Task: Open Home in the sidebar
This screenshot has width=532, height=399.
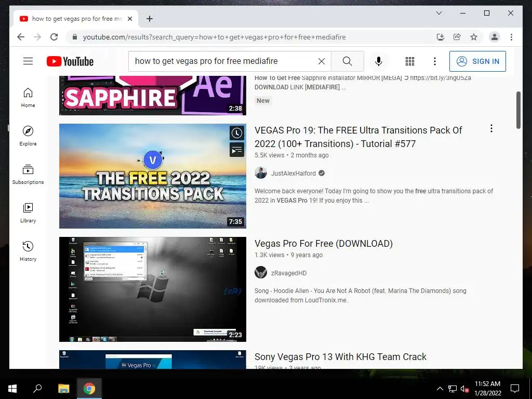Action: 28,98
